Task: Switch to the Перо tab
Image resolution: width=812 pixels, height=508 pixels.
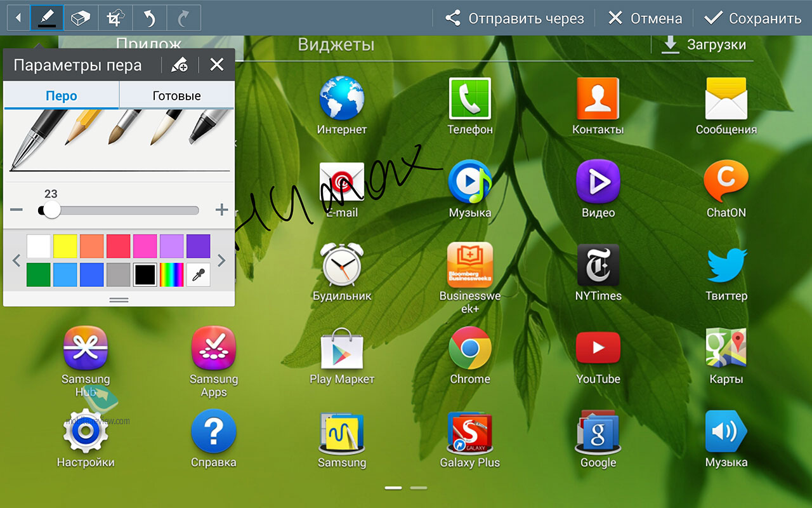Action: (62, 96)
